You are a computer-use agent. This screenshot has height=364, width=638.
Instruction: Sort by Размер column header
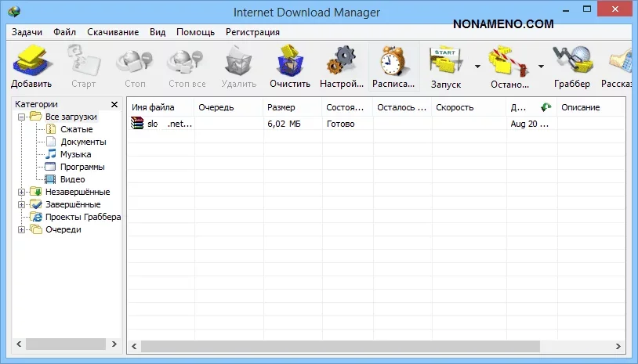pos(281,107)
